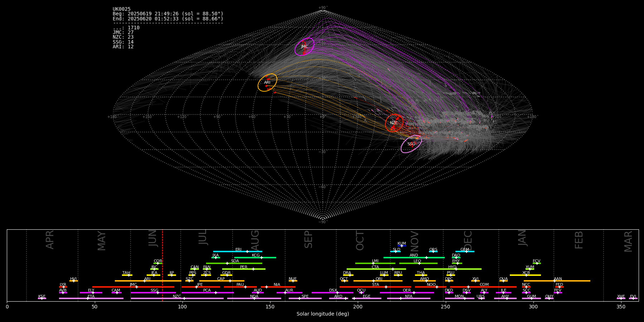Click the 'NZC: 23' legend count line

coord(123,37)
